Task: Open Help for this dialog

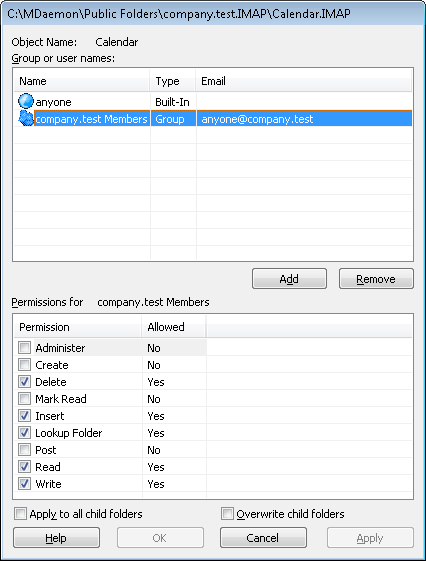Action: pyautogui.click(x=56, y=538)
